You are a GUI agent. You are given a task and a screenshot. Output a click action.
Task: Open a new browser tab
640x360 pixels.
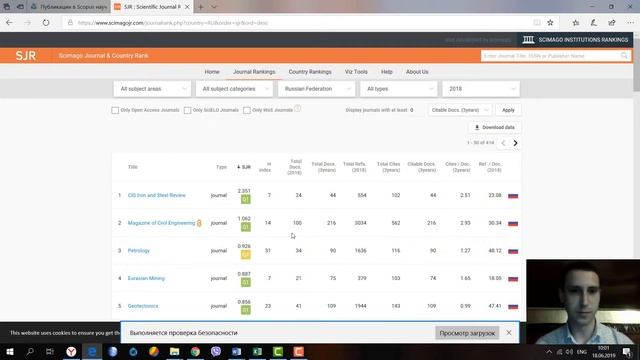click(200, 7)
